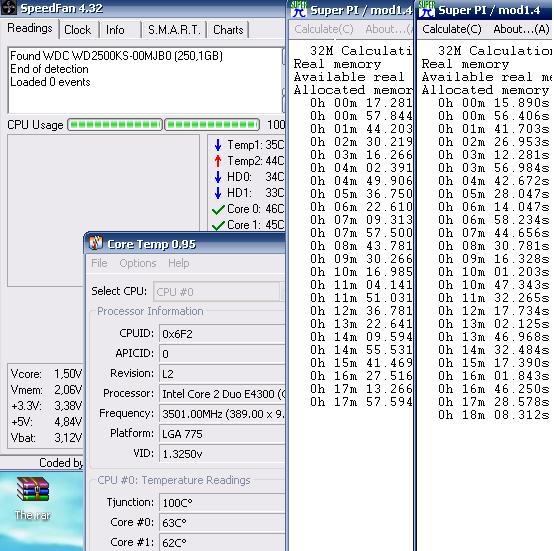The width and height of the screenshot is (554, 551).
Task: Click the first CPU Usage progress bar
Action: (115, 125)
